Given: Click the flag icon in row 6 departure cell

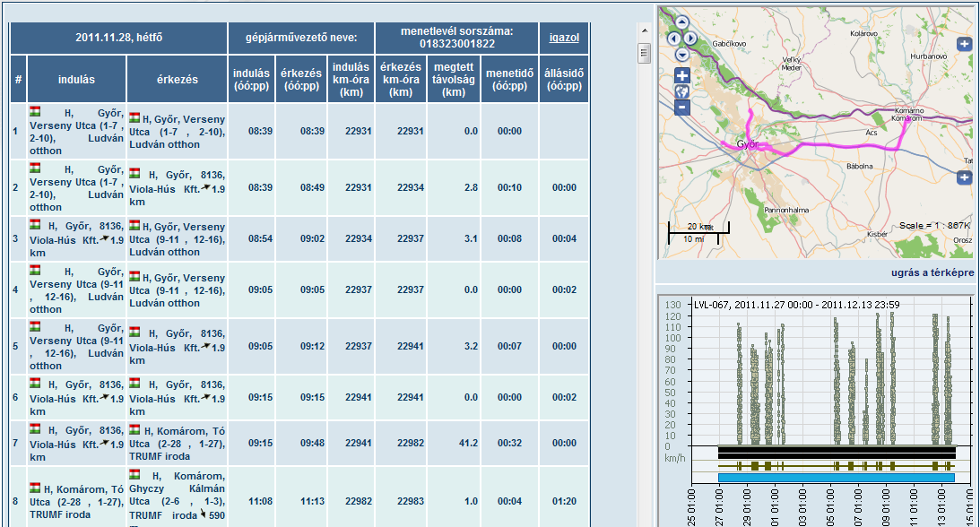Looking at the screenshot, I should [x=35, y=384].
